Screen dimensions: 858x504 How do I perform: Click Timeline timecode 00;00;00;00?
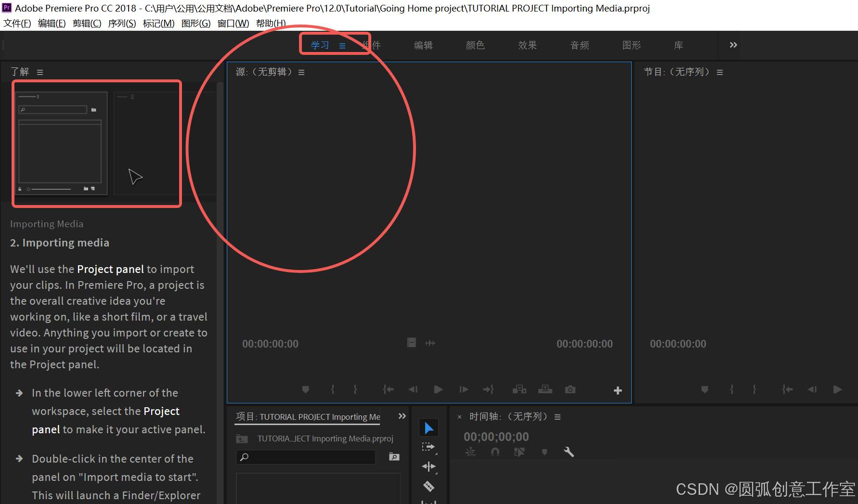(496, 437)
